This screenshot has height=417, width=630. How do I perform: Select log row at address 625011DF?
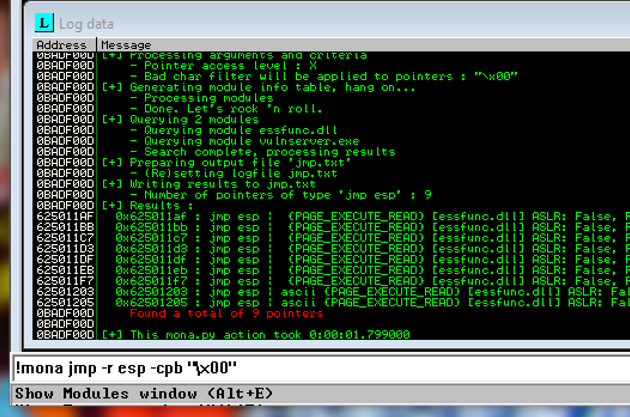(x=65, y=259)
